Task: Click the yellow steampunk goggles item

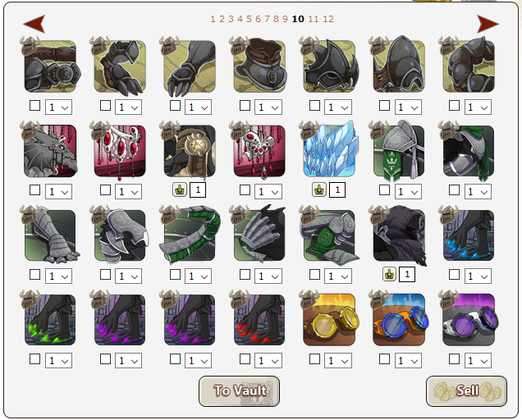Action: pyautogui.click(x=329, y=319)
